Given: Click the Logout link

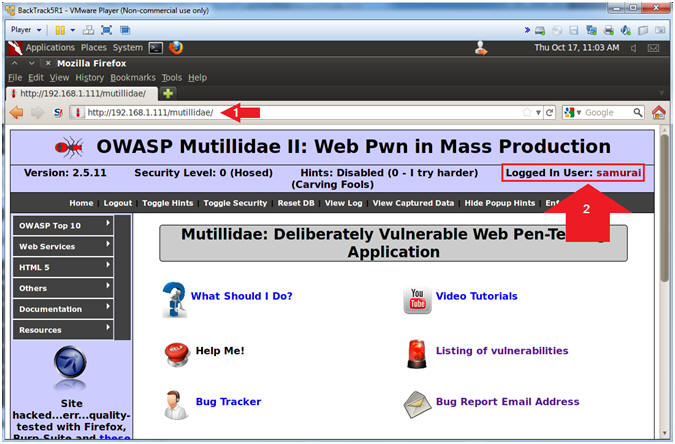Looking at the screenshot, I should pyautogui.click(x=118, y=203).
